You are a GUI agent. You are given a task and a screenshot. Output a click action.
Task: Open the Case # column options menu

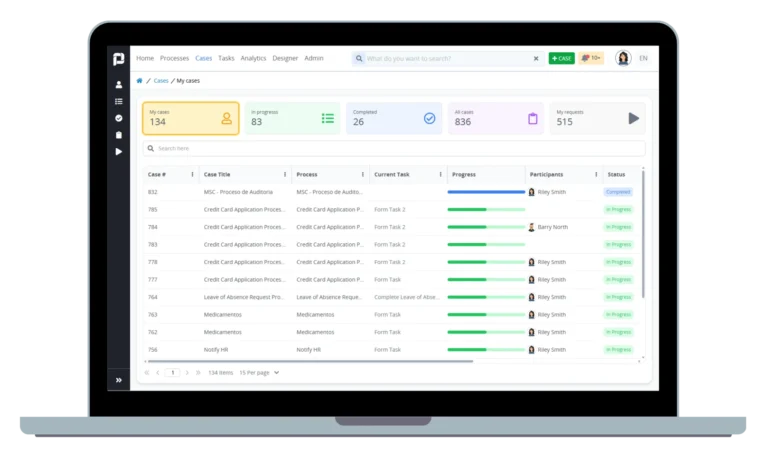(192, 174)
